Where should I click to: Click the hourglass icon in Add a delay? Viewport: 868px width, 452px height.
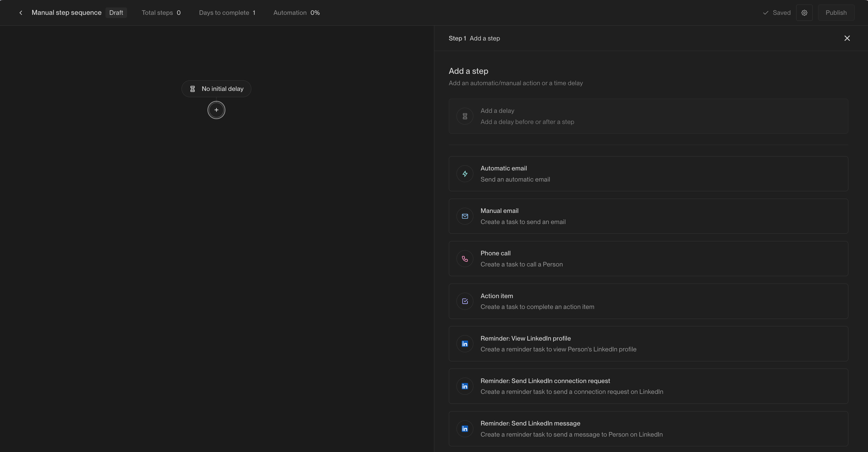[x=465, y=116]
